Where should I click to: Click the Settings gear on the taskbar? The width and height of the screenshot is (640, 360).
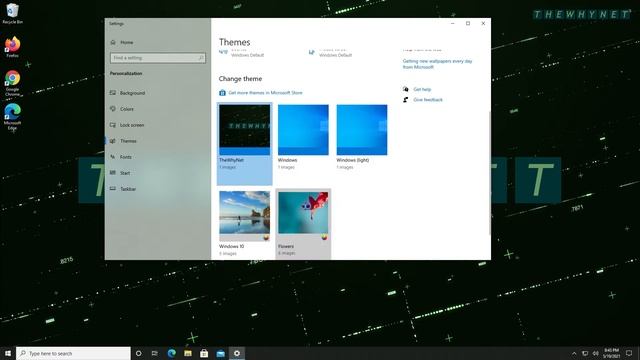pos(237,353)
